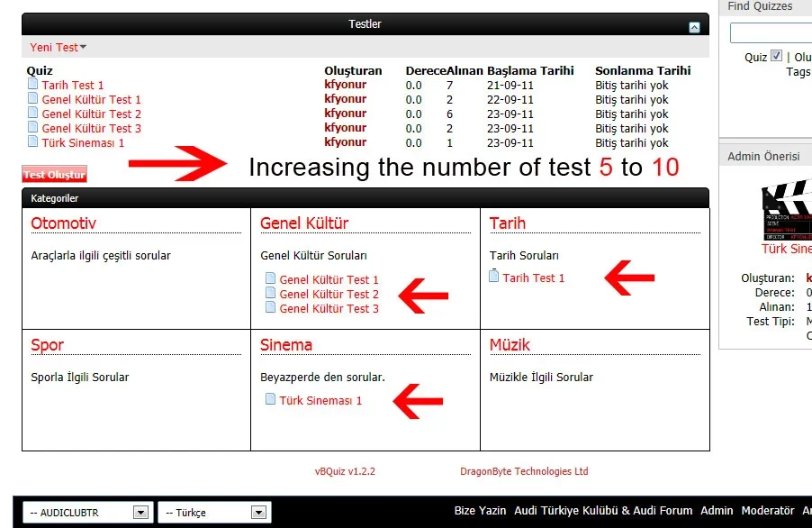
Task: Click the Find Quizzes search field
Action: click(771, 33)
